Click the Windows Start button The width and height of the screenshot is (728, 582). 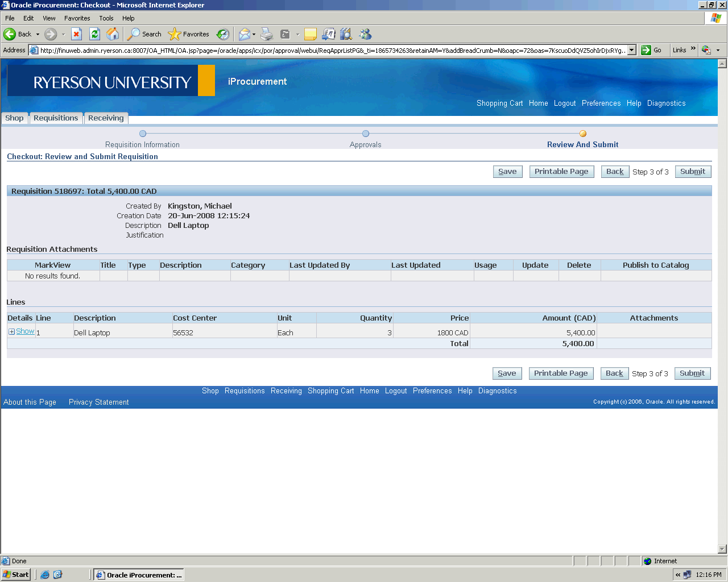point(16,575)
